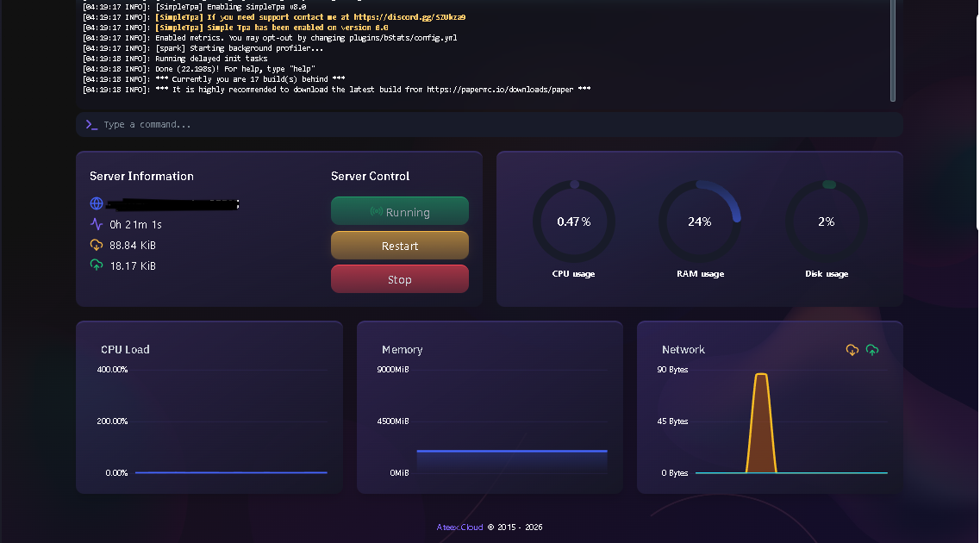980x543 pixels.
Task: Toggle the server state via the Running button
Action: (x=400, y=210)
